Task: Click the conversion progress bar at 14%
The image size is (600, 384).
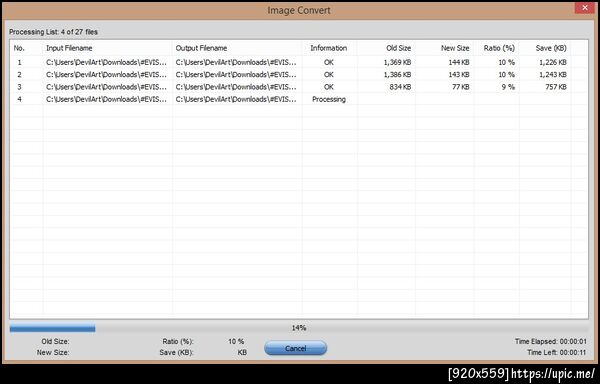Action: pyautogui.click(x=299, y=328)
